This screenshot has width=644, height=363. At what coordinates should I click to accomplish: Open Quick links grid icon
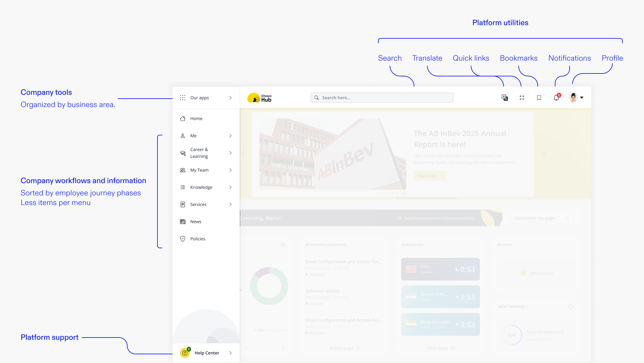(522, 98)
